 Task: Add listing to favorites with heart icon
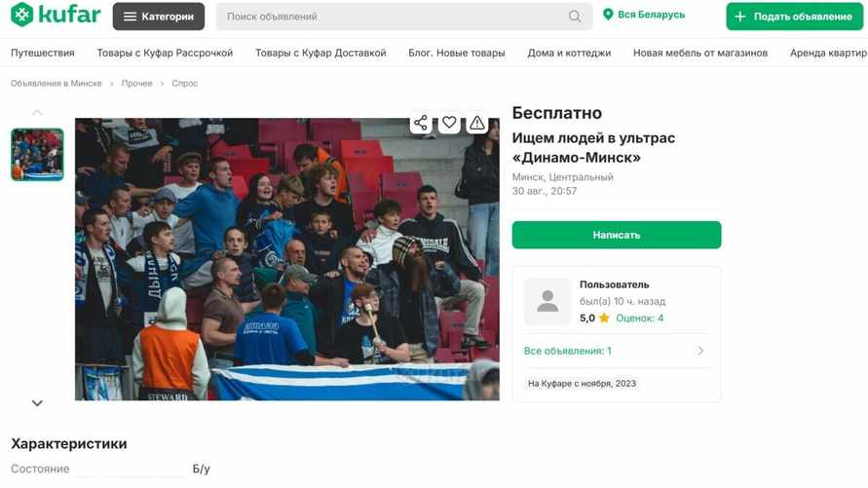coord(449,123)
